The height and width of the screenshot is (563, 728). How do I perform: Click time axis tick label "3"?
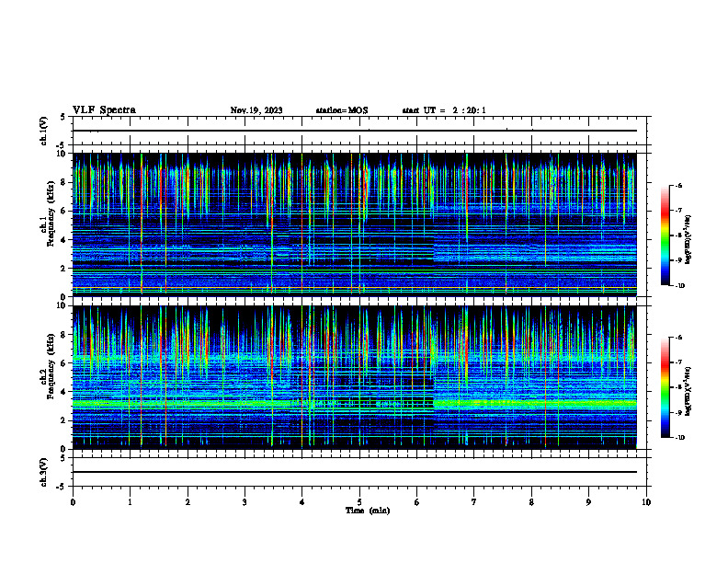click(x=245, y=502)
